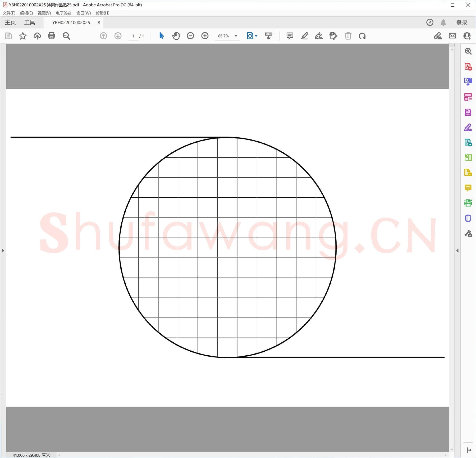Select the YBH022010002X25 document tab
Screen dimensions: 476x458
(73, 22)
